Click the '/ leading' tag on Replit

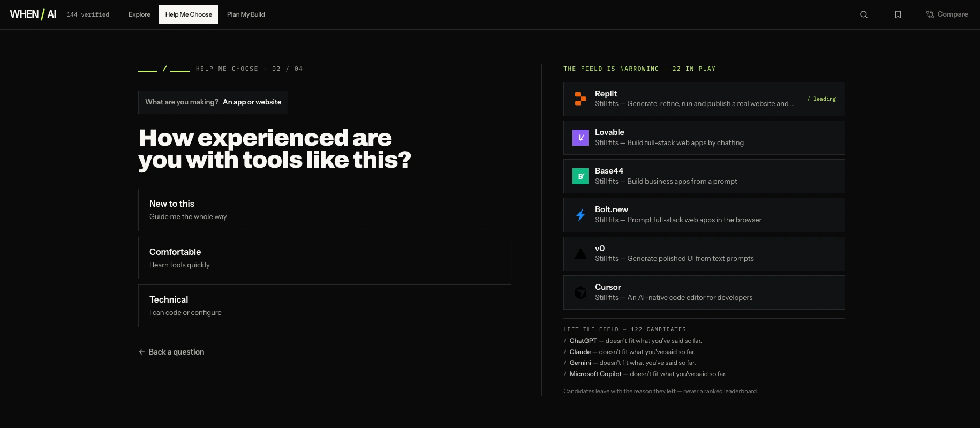[821, 99]
